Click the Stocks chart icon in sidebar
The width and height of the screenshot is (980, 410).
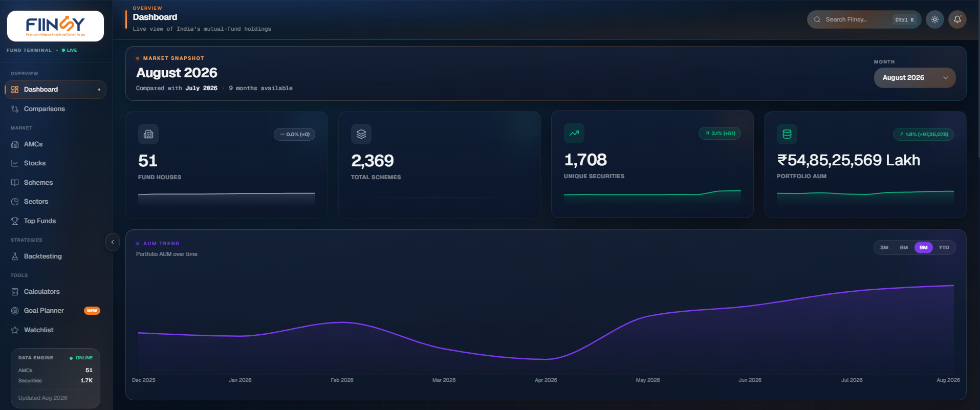coord(15,163)
